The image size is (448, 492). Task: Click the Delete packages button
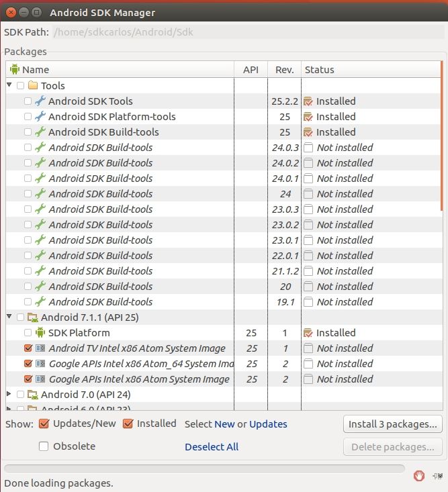point(393,447)
